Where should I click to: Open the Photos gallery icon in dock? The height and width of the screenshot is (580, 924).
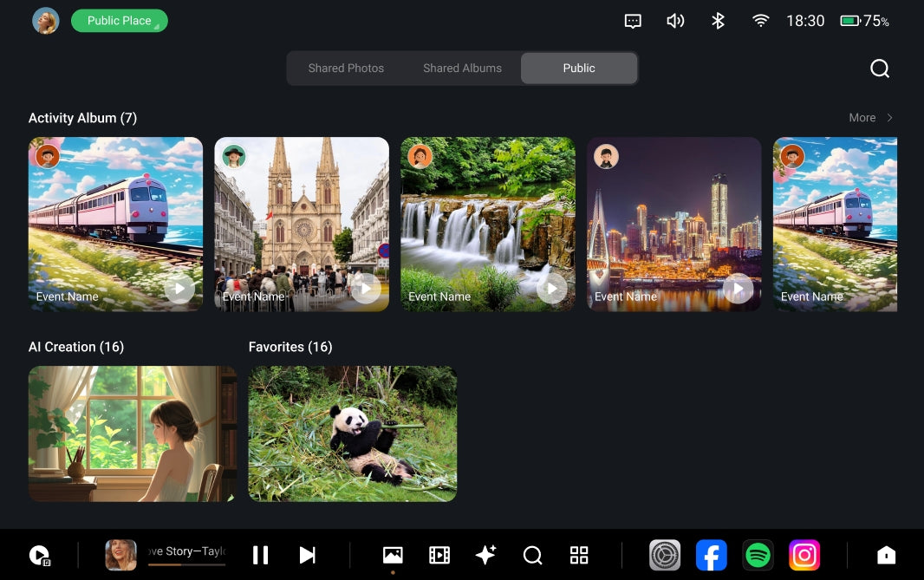click(393, 555)
